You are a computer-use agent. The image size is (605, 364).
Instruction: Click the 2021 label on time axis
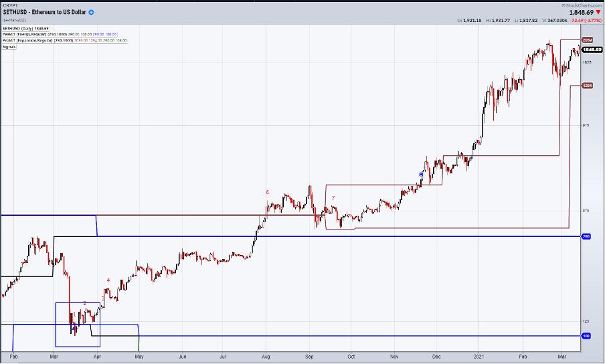pyautogui.click(x=479, y=357)
